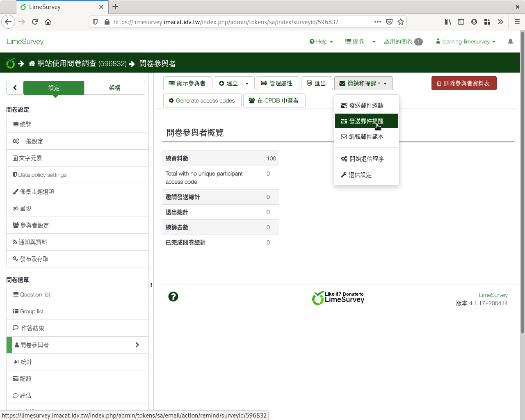Open Data policy settings in sidebar
This screenshot has height=420, width=525.
(78, 175)
